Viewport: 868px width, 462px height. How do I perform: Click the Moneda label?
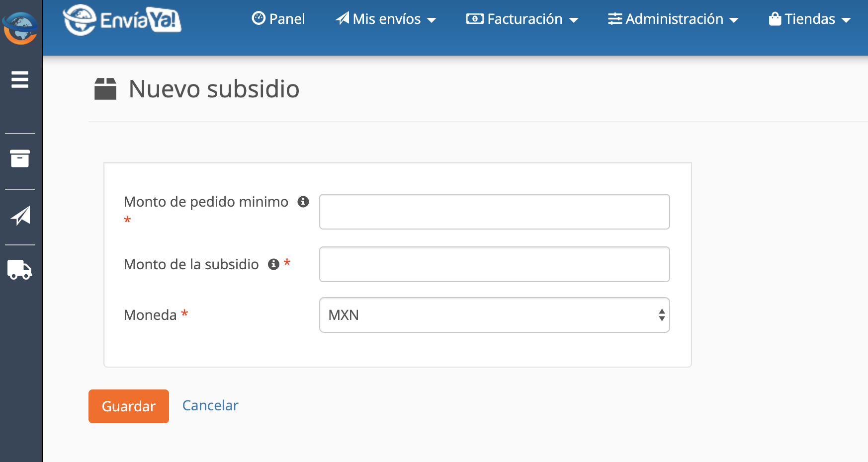(x=150, y=315)
